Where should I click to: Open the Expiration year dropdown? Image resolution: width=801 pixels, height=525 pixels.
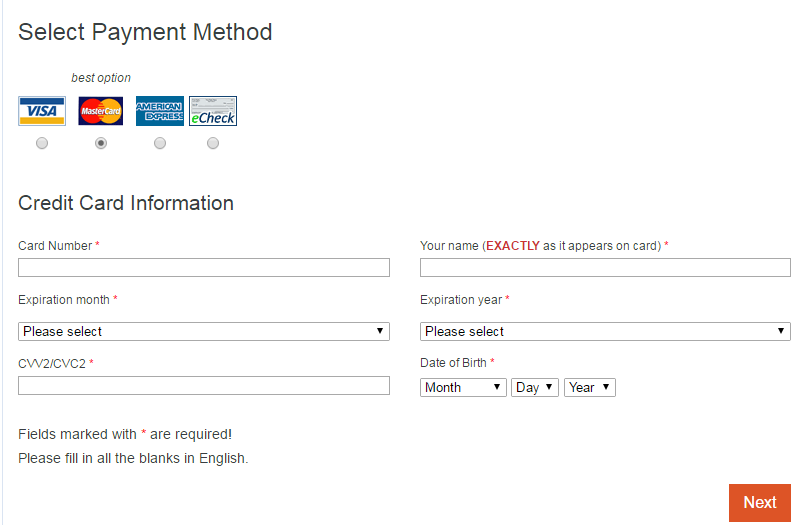(x=605, y=331)
